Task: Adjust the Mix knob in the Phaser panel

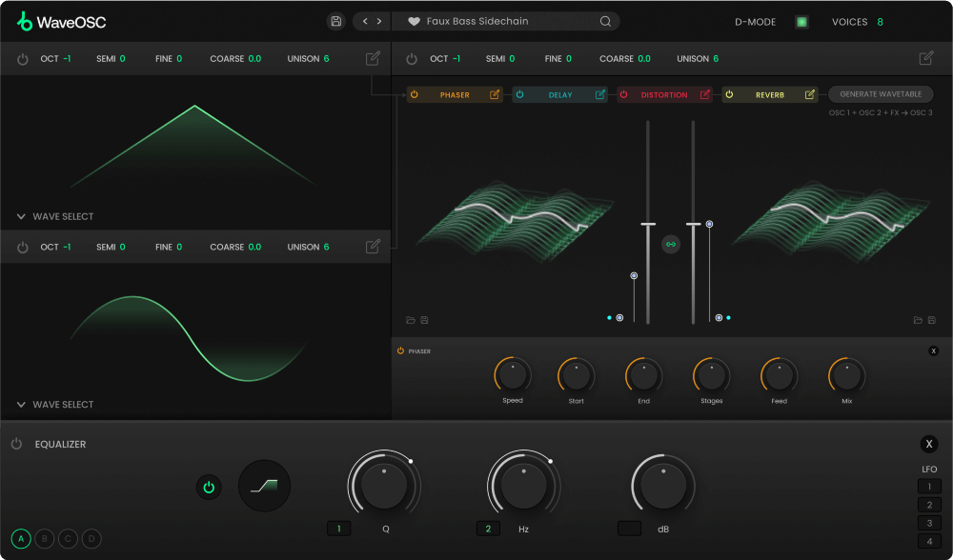Action: click(845, 375)
